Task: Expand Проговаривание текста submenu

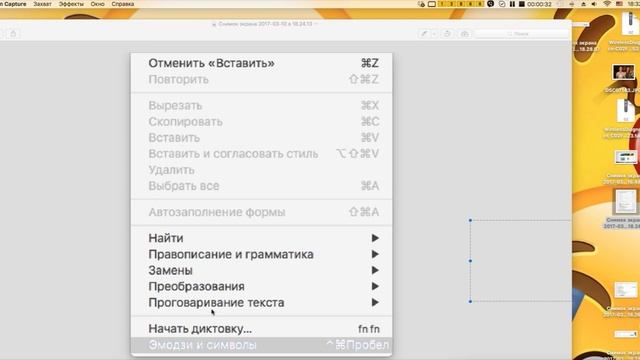Action: (261, 302)
